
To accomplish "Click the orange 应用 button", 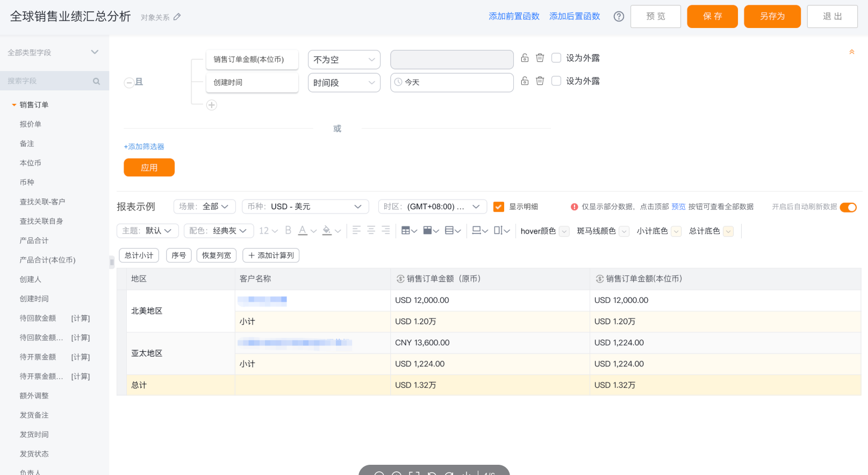I will pos(149,167).
